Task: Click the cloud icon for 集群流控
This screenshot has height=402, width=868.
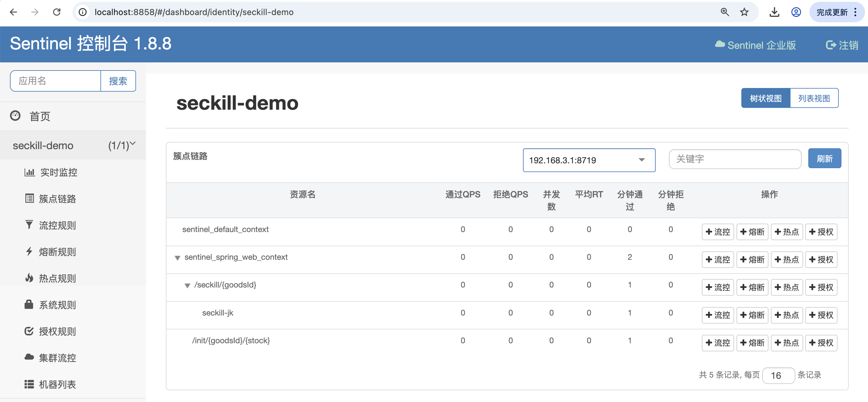Action: (29, 357)
